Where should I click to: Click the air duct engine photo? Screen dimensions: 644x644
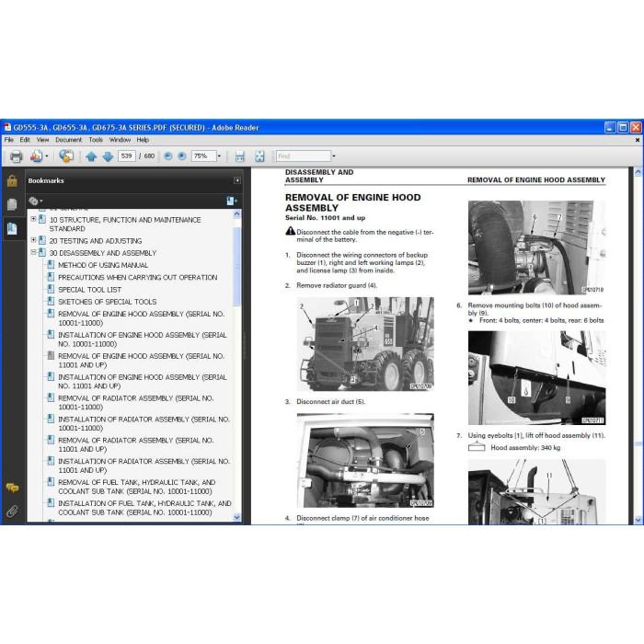click(365, 460)
